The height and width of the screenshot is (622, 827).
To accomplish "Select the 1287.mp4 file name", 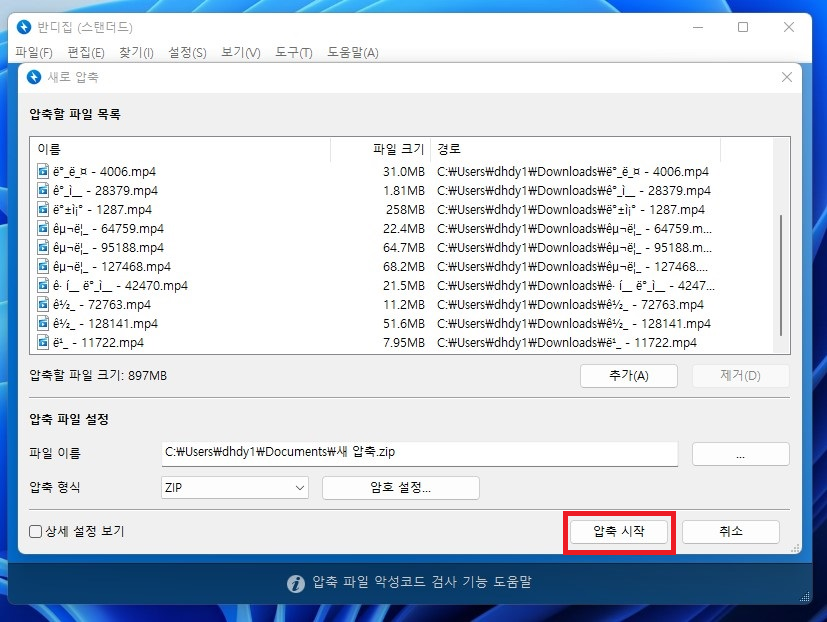I will click(x=102, y=209).
